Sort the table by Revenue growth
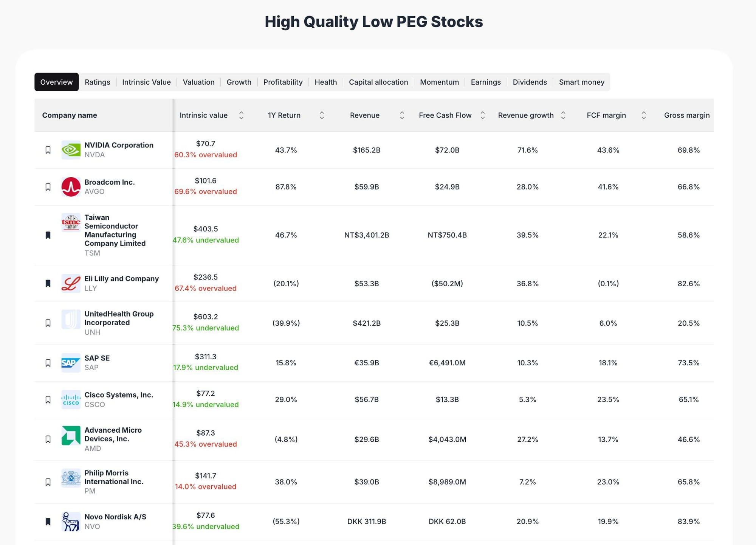Screen dimensions: 756x545 click(x=563, y=115)
